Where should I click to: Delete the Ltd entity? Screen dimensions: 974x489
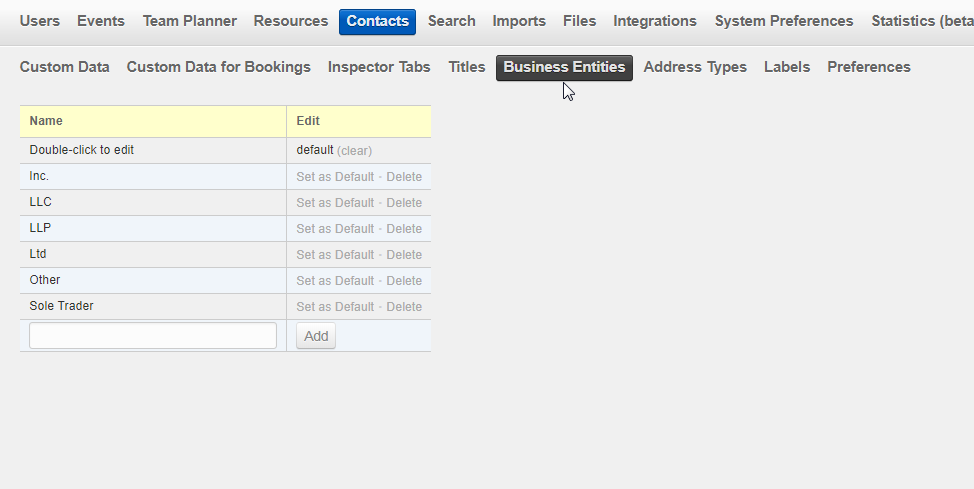[x=404, y=255]
